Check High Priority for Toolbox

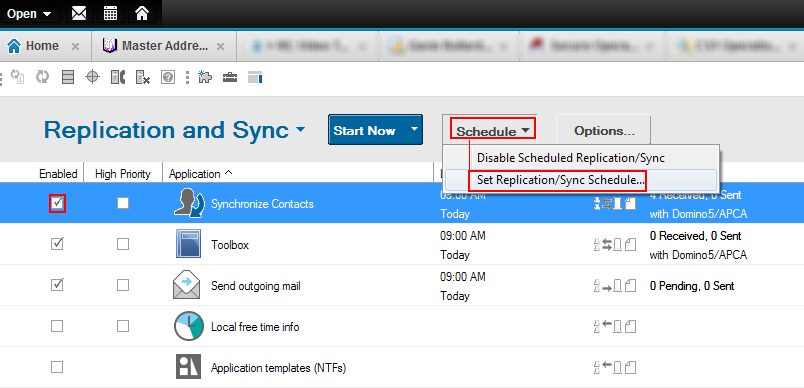pos(123,244)
